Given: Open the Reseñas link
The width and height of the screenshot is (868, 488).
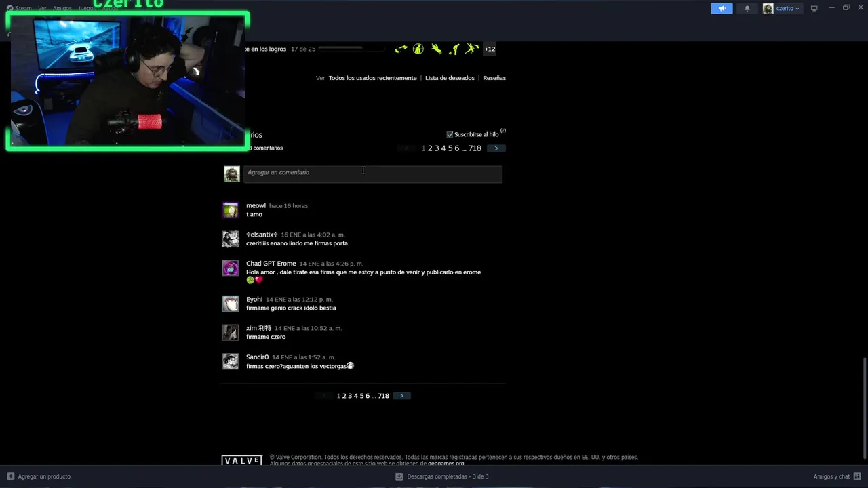Looking at the screenshot, I should [x=494, y=78].
